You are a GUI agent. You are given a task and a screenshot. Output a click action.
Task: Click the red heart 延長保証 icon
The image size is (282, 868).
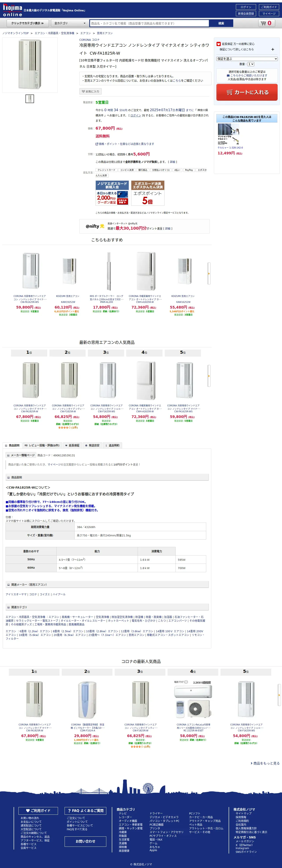coord(218,44)
